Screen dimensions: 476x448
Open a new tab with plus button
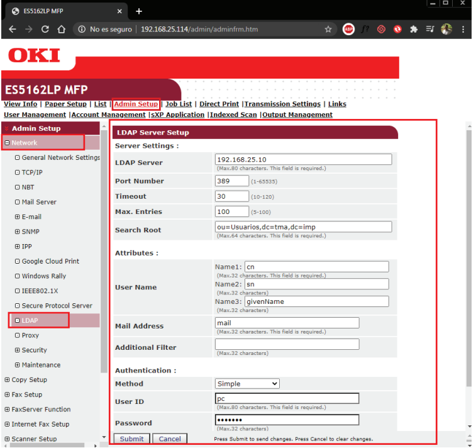(139, 11)
